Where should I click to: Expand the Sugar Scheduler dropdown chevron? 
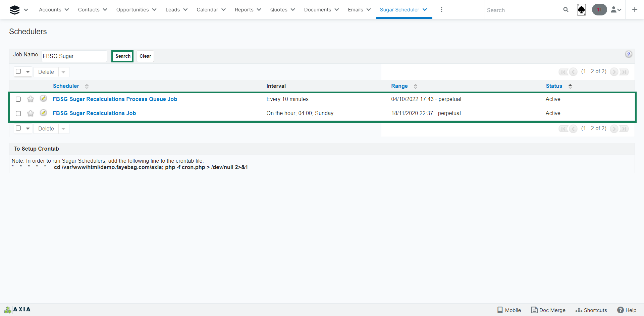pos(425,10)
